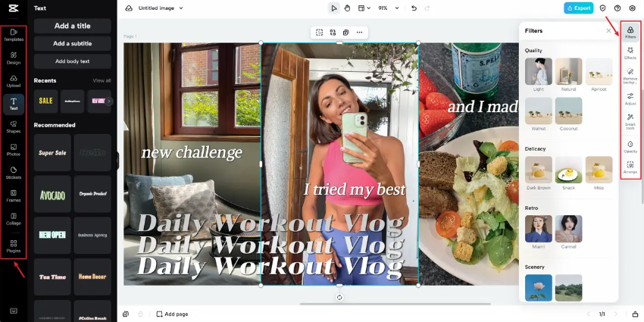
Task: Click Add a title
Action: (x=72, y=26)
